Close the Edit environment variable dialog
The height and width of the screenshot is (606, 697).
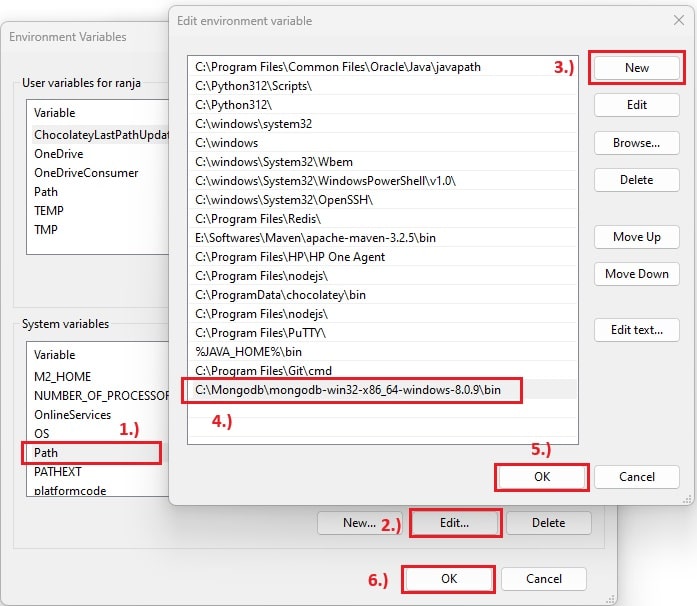tap(678, 20)
